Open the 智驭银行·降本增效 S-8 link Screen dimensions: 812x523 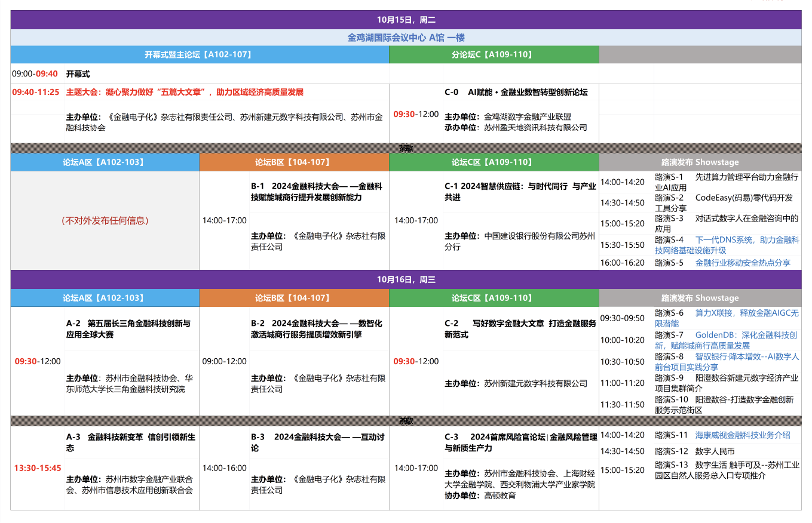[747, 356]
